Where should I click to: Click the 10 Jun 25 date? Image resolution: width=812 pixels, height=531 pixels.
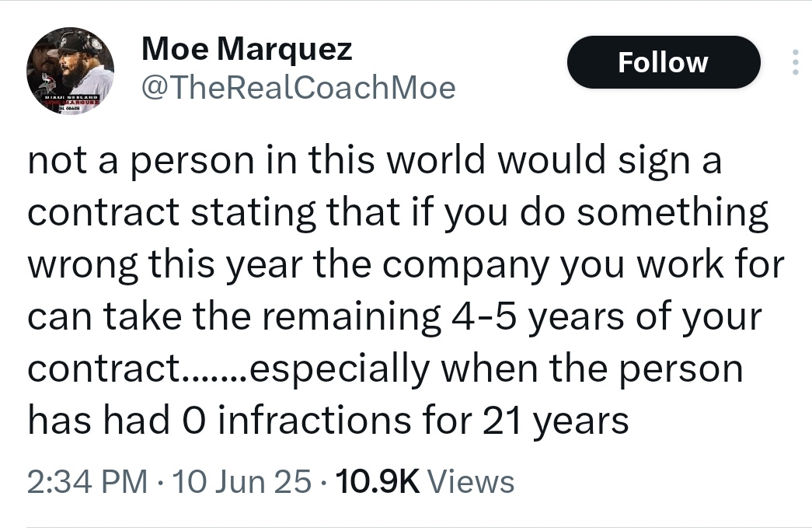(x=242, y=481)
